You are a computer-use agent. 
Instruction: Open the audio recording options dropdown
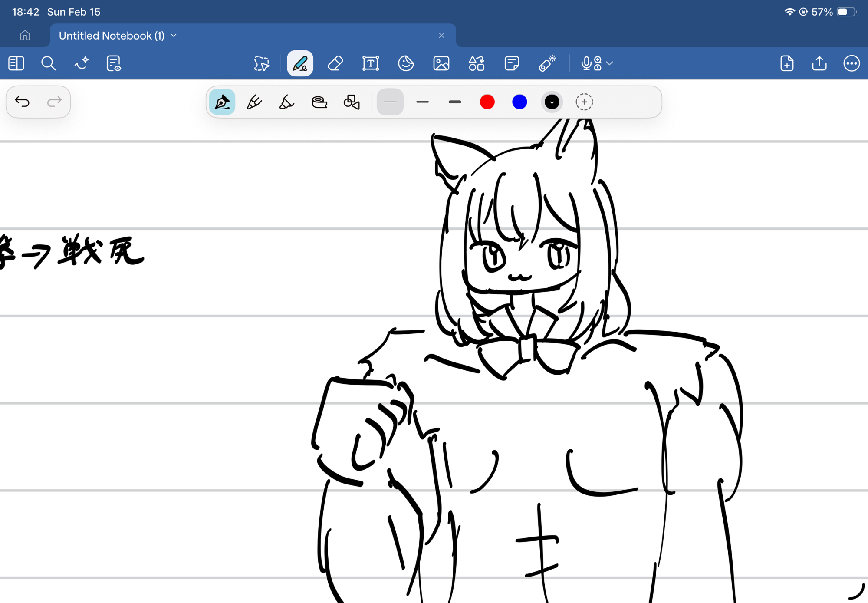pyautogui.click(x=609, y=63)
